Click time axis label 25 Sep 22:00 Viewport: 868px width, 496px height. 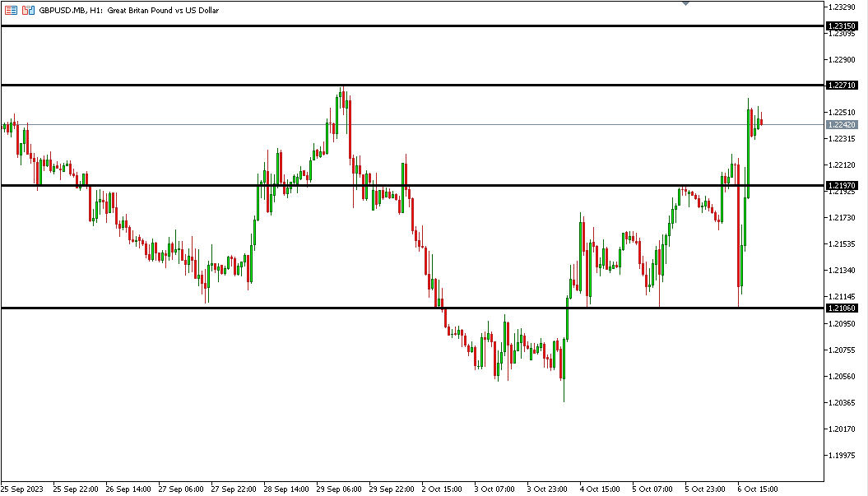[76, 489]
